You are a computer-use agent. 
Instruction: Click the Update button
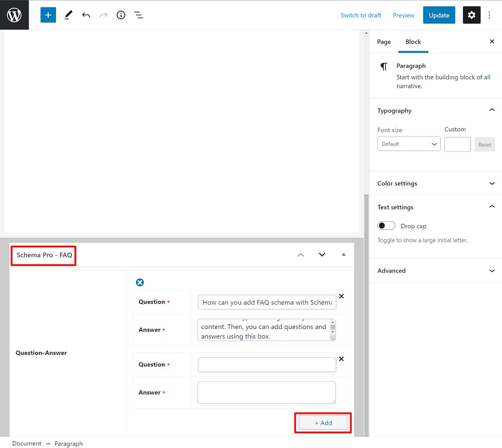tap(439, 15)
